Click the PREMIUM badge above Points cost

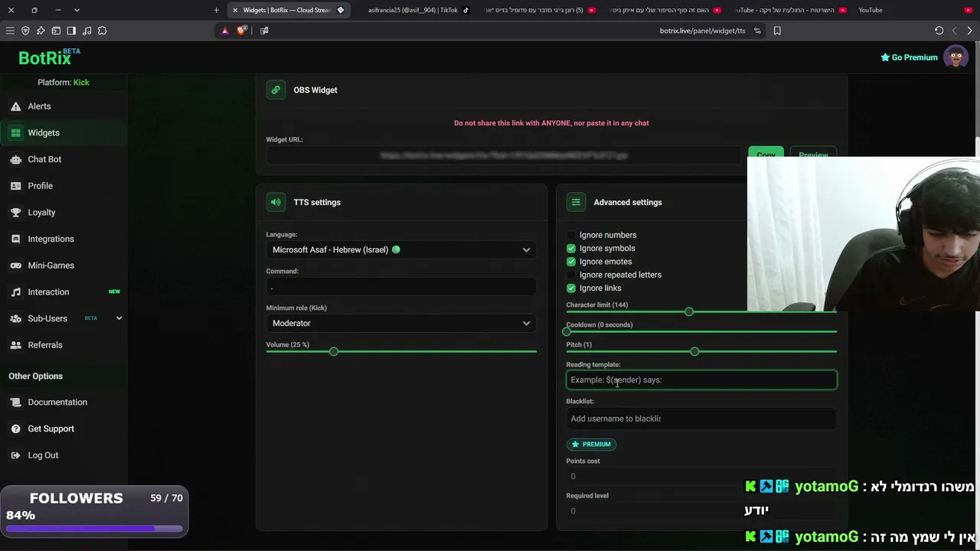coord(591,444)
